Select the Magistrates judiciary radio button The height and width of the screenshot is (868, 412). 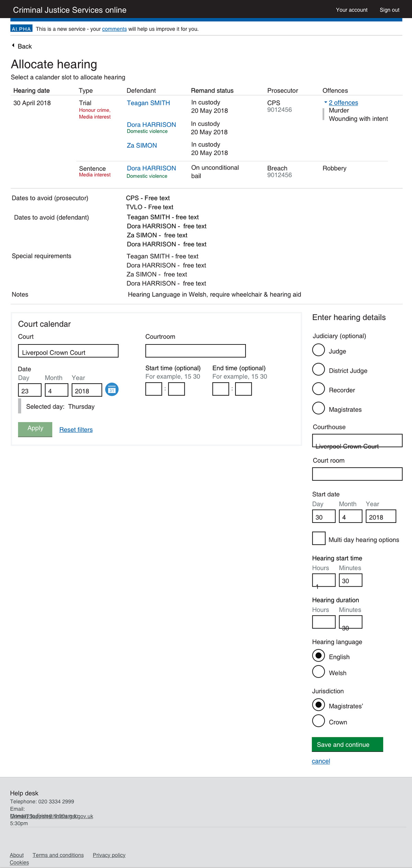click(318, 408)
